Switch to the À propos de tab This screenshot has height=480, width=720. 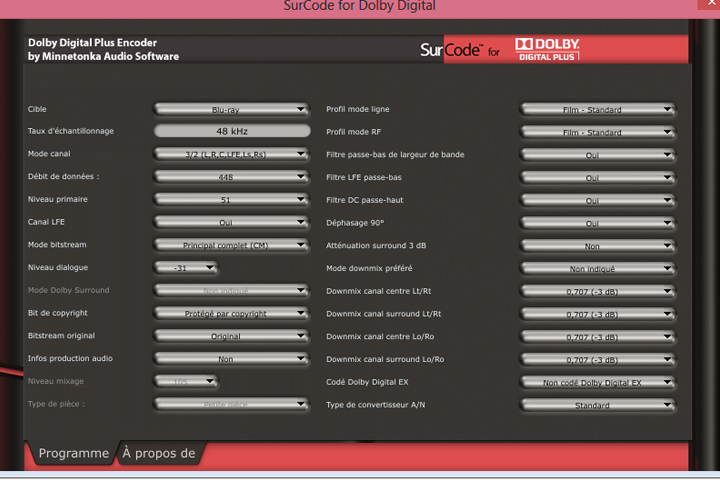tap(159, 453)
